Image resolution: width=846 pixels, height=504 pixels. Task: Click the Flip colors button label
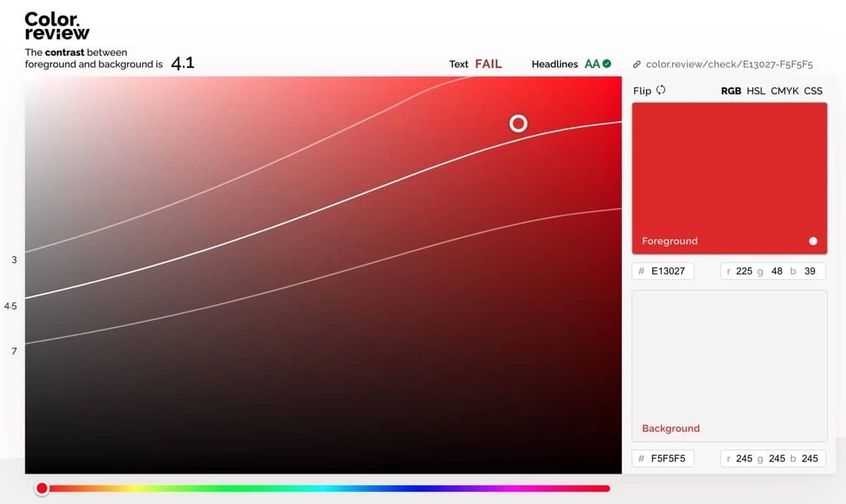click(642, 91)
